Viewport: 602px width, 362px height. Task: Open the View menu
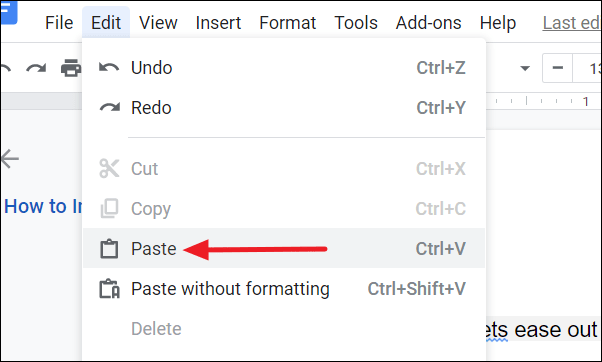(158, 23)
